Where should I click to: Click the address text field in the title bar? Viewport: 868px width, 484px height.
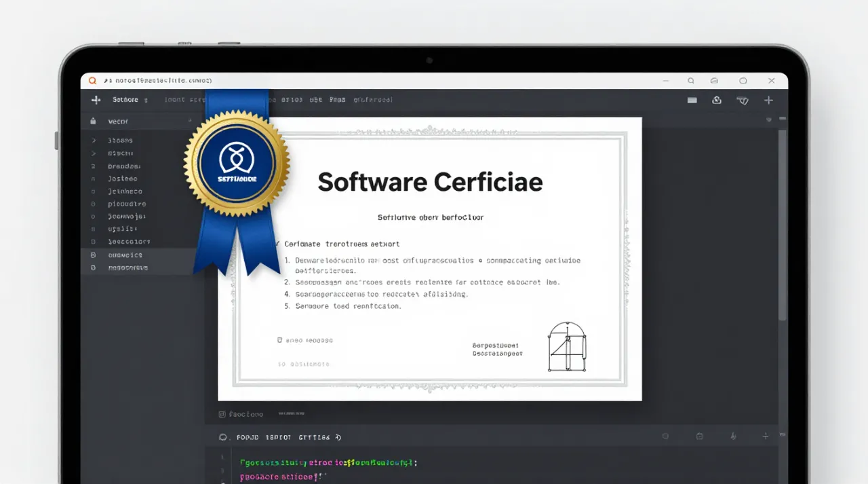[158, 81]
